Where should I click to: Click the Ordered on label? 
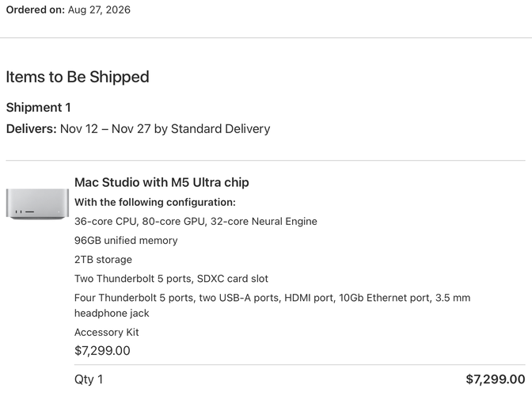(x=36, y=10)
